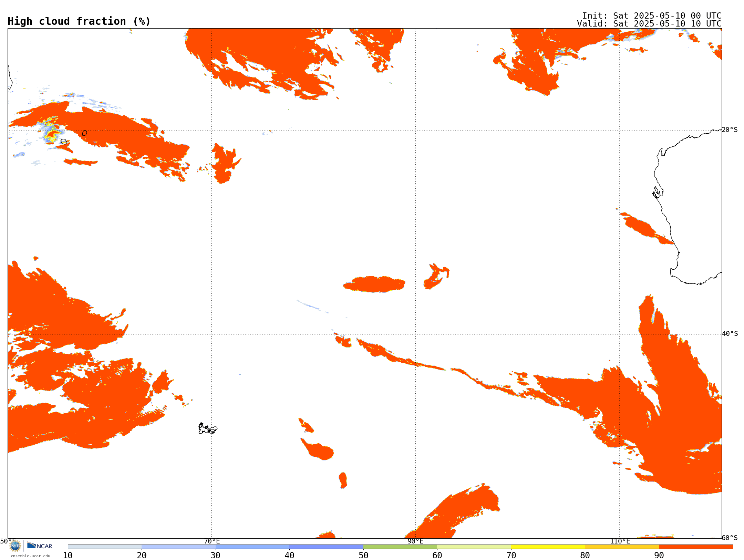Pick the 70–80 bright yellow colorbar segment
Screen dimensions: 744x560
(x=548, y=547)
